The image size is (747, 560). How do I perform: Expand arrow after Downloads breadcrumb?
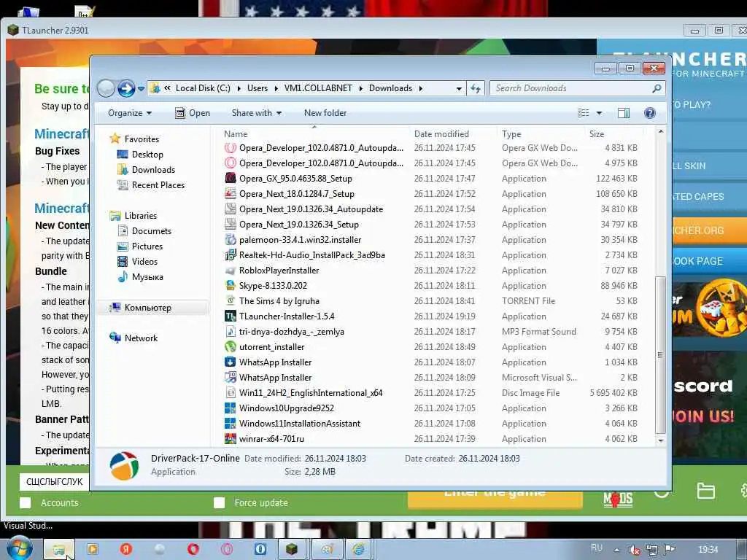coord(421,88)
